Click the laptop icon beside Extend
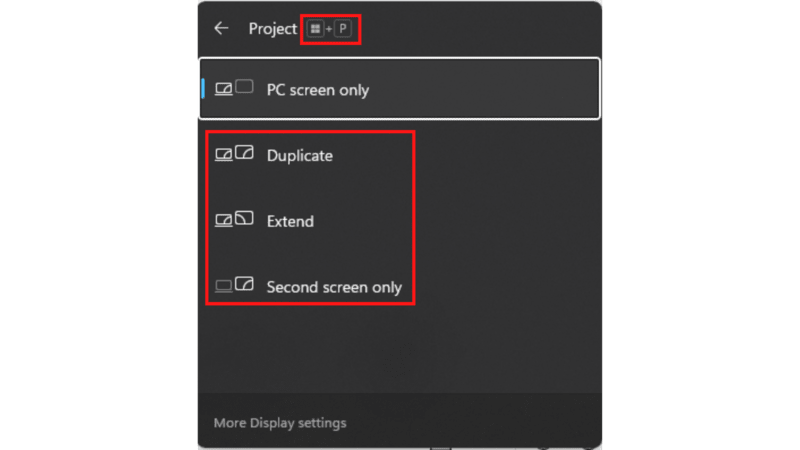 tap(223, 221)
